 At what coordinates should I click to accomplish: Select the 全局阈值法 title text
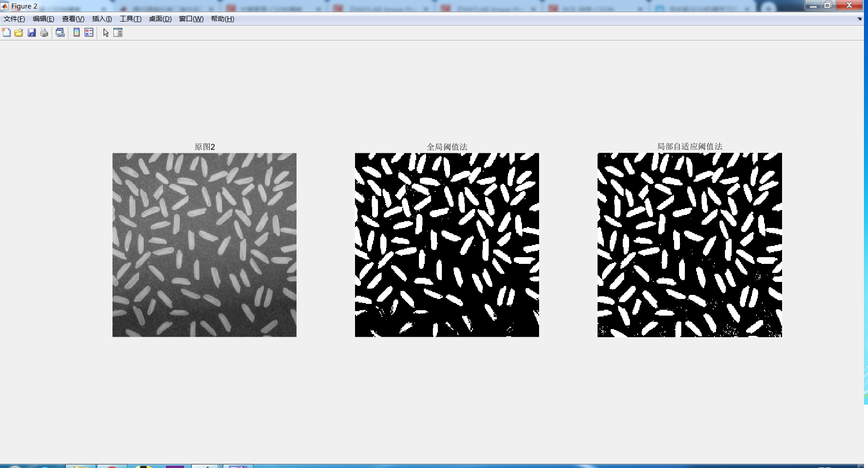[x=447, y=147]
